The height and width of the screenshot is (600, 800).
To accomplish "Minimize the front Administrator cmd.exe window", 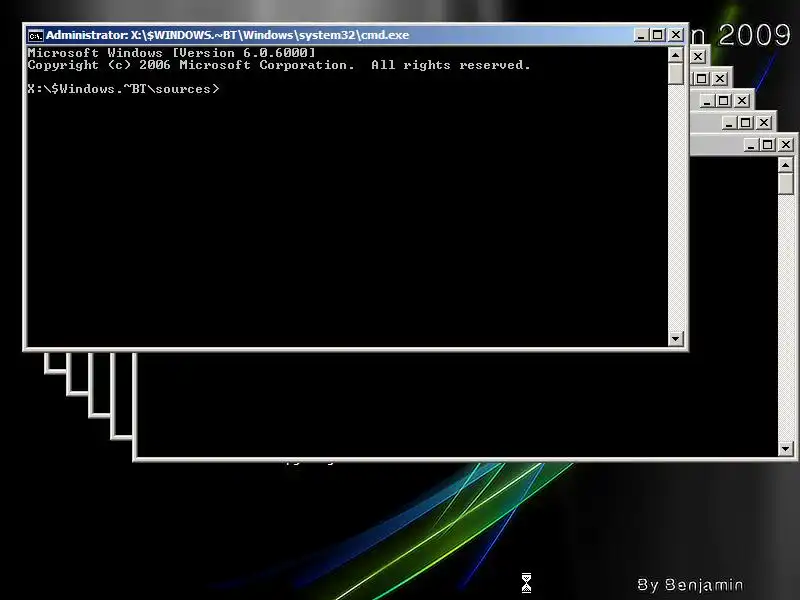I will point(641,35).
